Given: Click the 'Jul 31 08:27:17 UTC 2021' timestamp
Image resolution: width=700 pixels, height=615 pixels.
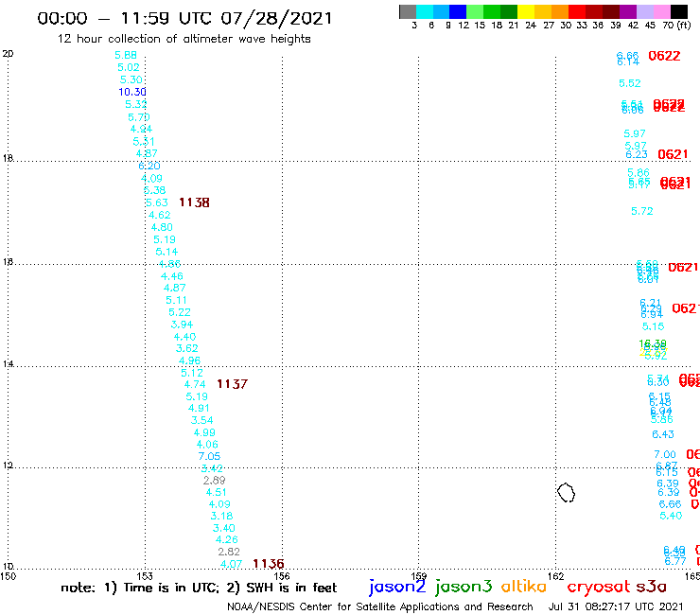Looking at the screenshot, I should click(x=616, y=606).
